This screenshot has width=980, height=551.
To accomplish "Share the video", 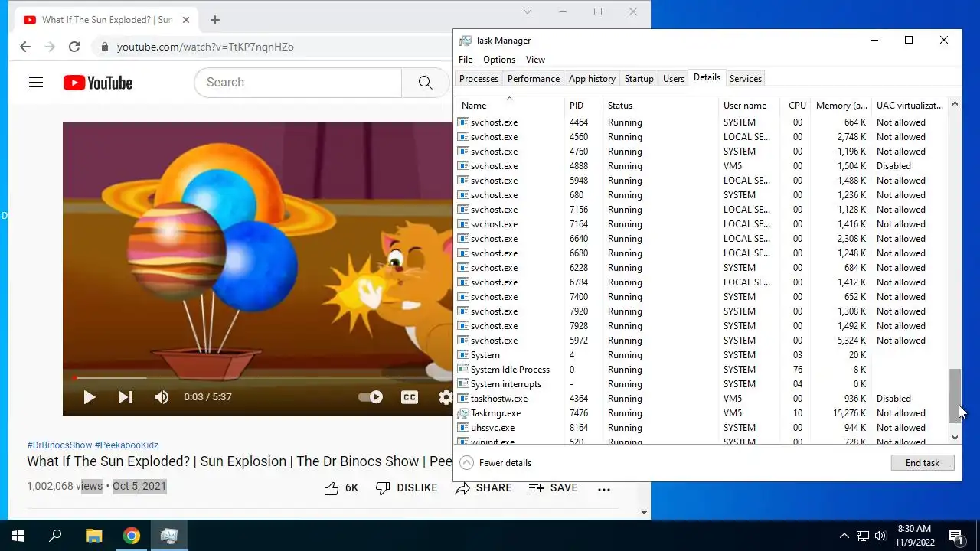I will (x=483, y=488).
